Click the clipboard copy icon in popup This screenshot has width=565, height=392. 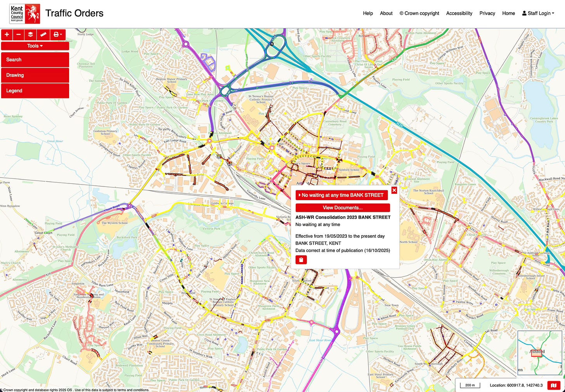301,260
